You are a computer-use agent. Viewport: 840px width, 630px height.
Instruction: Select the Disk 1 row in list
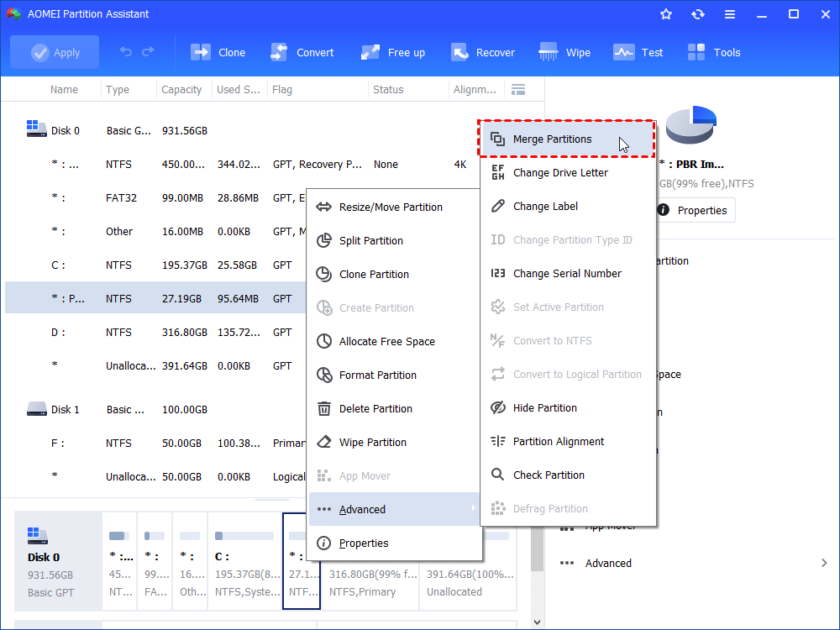155,410
